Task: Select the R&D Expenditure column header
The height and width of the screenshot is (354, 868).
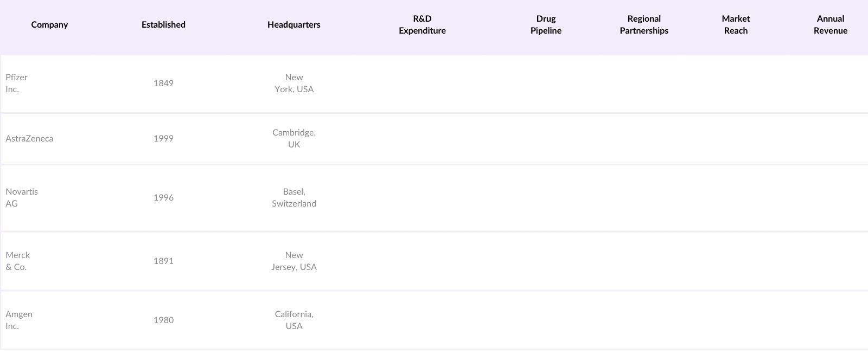Action: 422,25
